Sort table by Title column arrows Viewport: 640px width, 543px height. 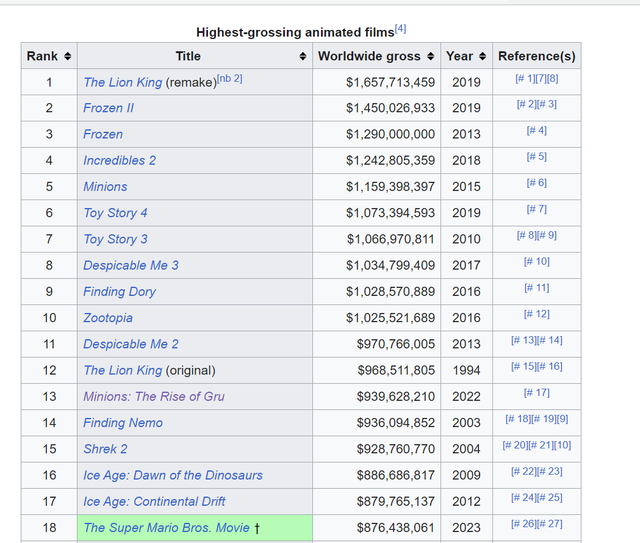coord(302,56)
